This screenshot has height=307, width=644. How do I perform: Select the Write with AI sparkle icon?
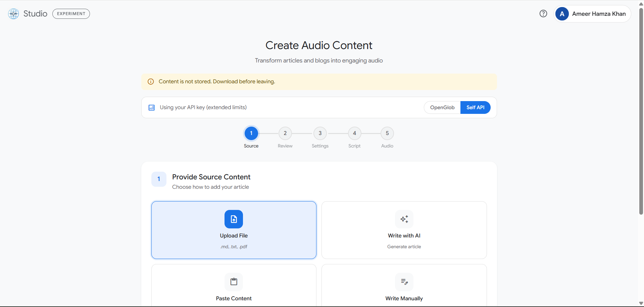click(x=404, y=219)
